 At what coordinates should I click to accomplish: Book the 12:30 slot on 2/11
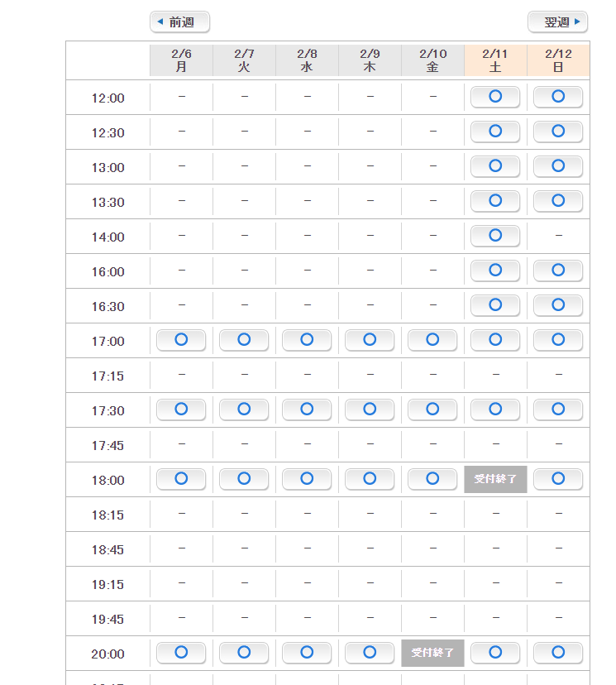pyautogui.click(x=495, y=132)
